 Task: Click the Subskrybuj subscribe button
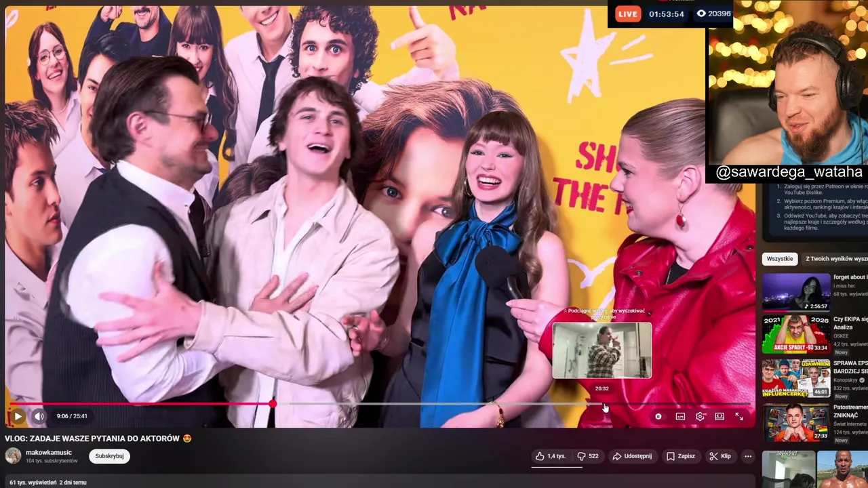109,456
